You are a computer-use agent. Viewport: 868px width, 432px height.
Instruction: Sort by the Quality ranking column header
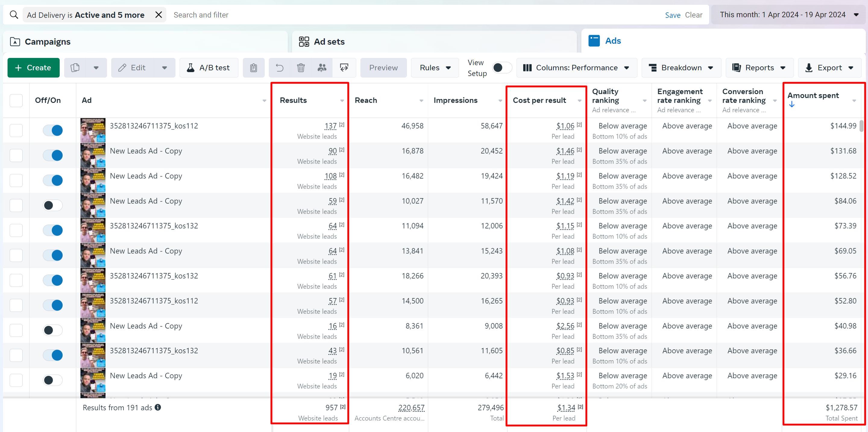point(605,96)
